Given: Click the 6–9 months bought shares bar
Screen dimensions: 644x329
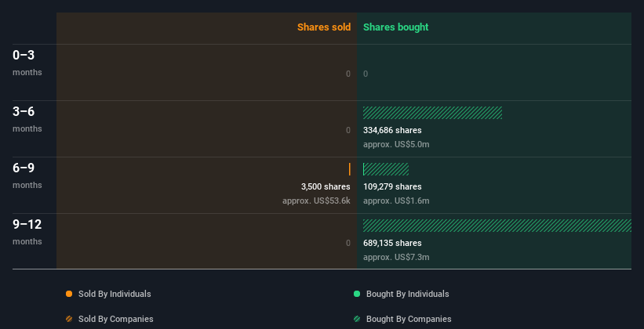Looking at the screenshot, I should click(386, 169).
